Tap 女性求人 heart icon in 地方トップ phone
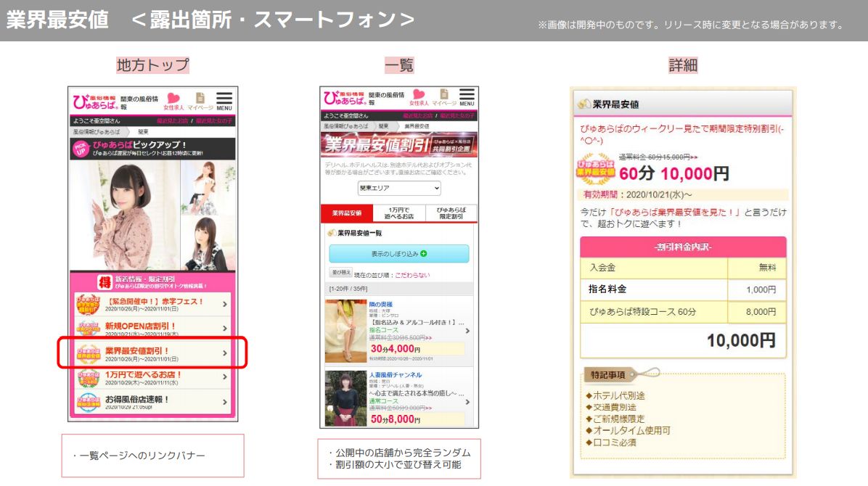868x486 pixels. 173,101
